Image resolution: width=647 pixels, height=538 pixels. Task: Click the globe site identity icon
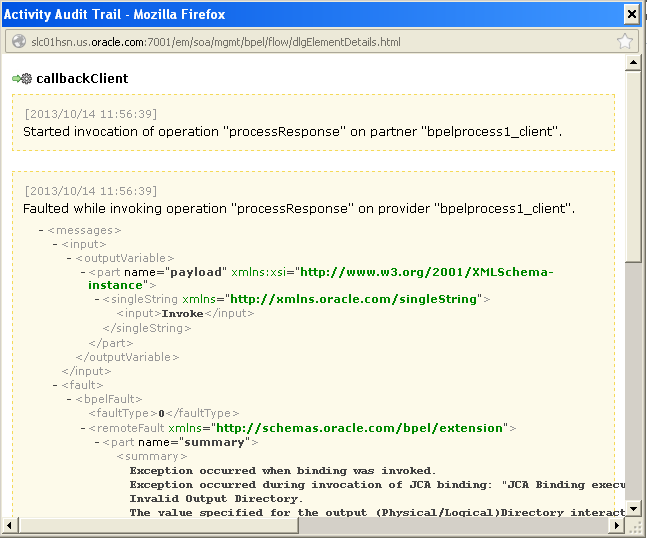(x=19, y=41)
